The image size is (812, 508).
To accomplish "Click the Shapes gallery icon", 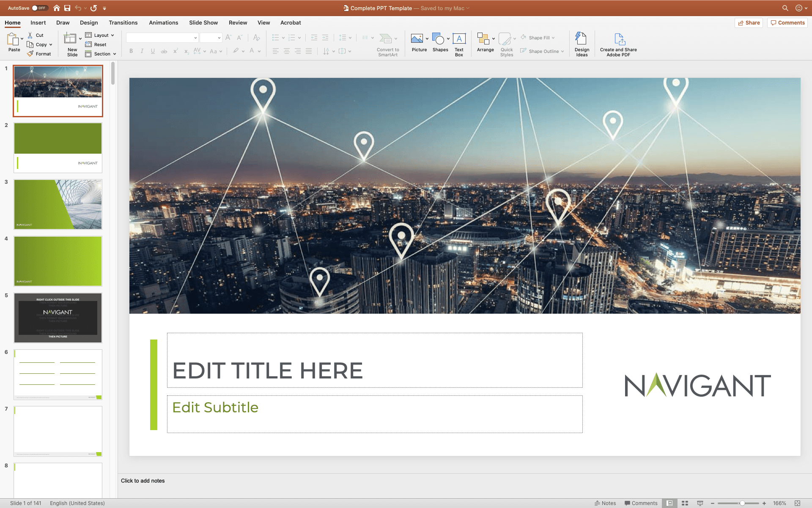I will [x=438, y=39].
